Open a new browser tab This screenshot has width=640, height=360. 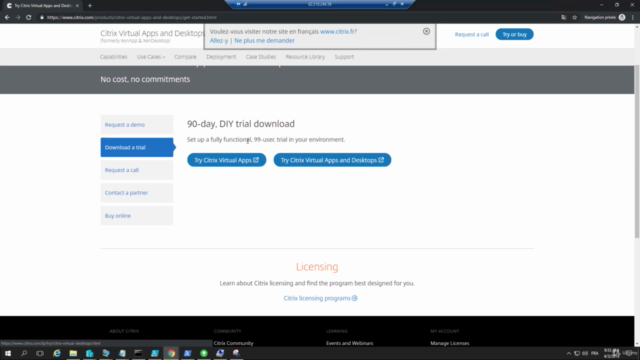pos(90,6)
